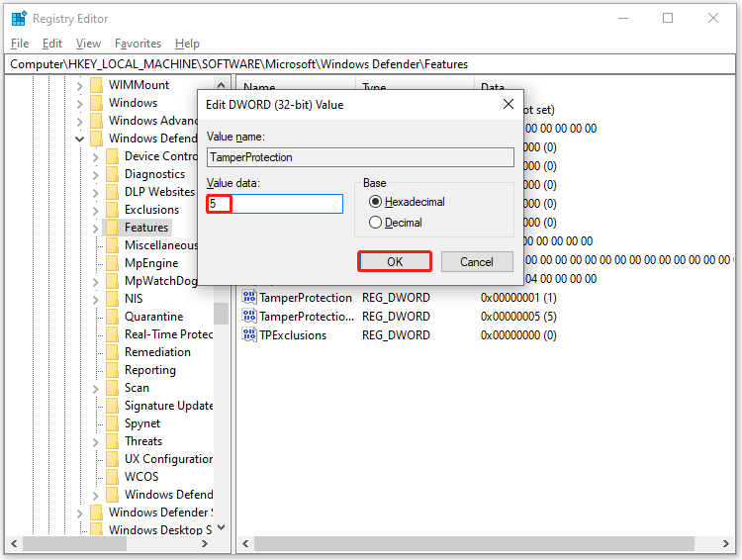Click the Value data input field
Image resolution: width=742 pixels, height=560 pixels.
[274, 204]
